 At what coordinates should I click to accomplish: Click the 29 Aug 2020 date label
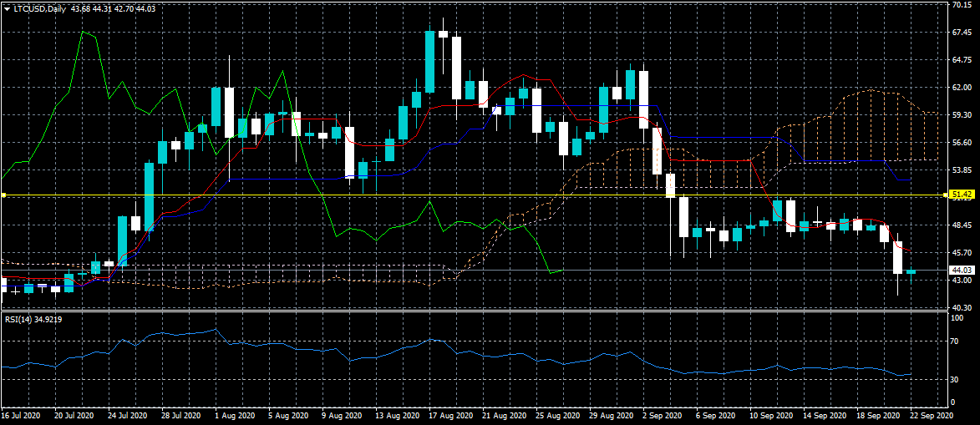tap(612, 416)
